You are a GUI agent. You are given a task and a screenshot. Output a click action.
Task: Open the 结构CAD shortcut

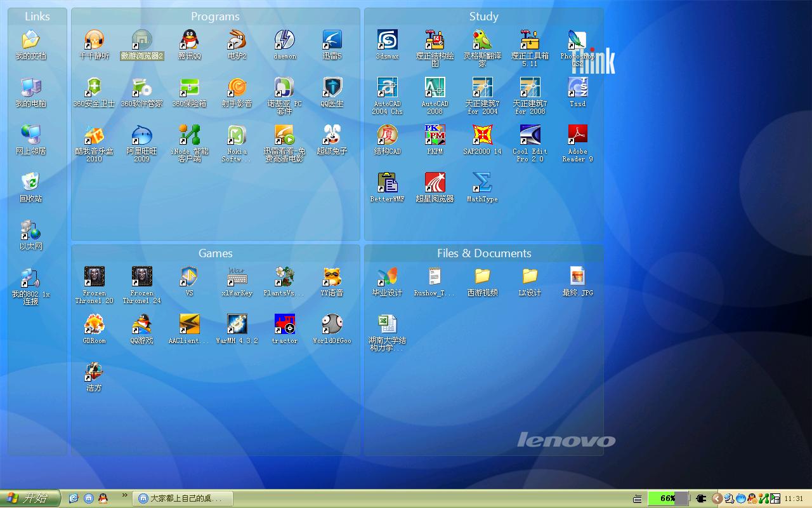[x=387, y=140]
